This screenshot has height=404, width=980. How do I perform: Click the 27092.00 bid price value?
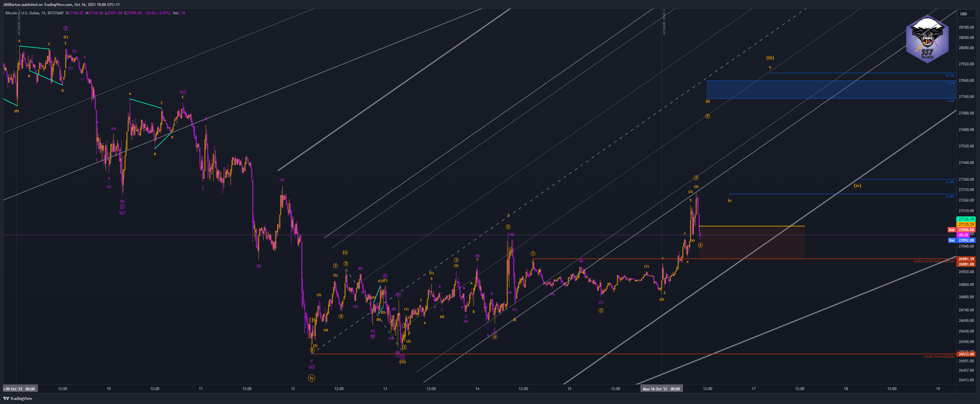966,240
